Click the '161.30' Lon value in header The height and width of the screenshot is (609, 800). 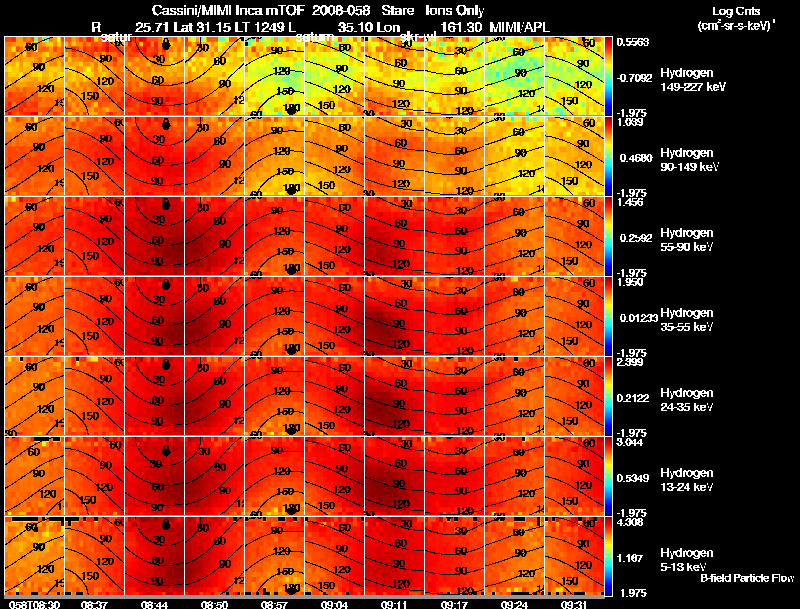[x=461, y=27]
